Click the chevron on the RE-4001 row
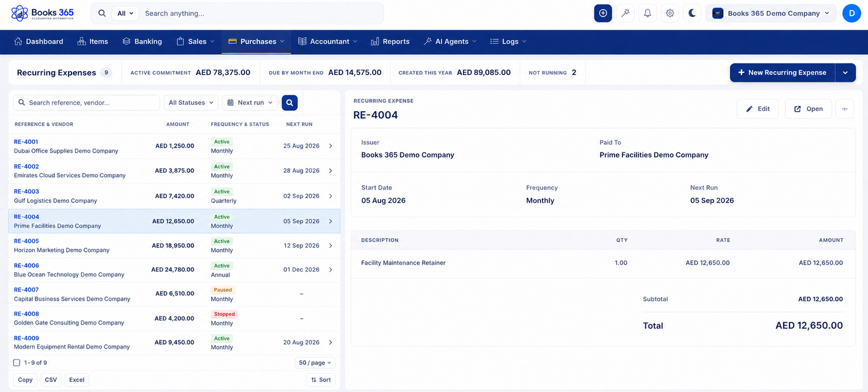 click(330, 146)
